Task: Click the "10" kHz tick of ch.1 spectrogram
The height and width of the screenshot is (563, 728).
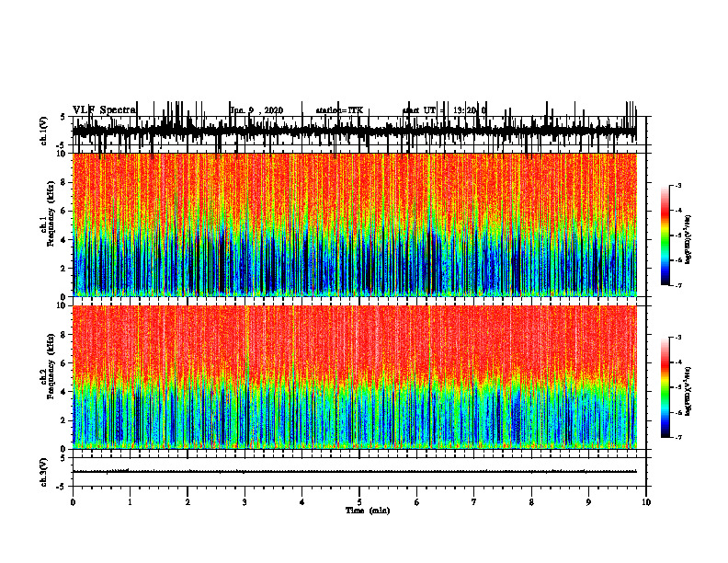Action: point(62,154)
